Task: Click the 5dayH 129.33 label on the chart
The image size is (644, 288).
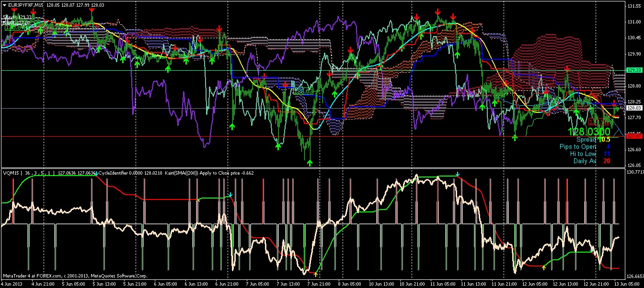Action: pos(17,17)
